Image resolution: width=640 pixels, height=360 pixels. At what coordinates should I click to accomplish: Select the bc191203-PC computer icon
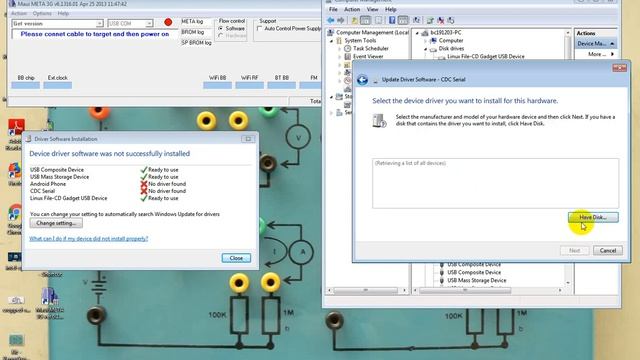[424, 33]
